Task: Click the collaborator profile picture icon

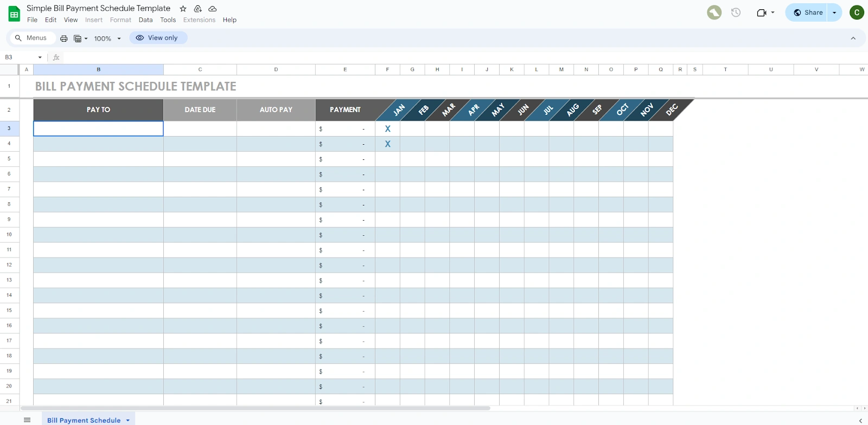Action: coord(714,12)
